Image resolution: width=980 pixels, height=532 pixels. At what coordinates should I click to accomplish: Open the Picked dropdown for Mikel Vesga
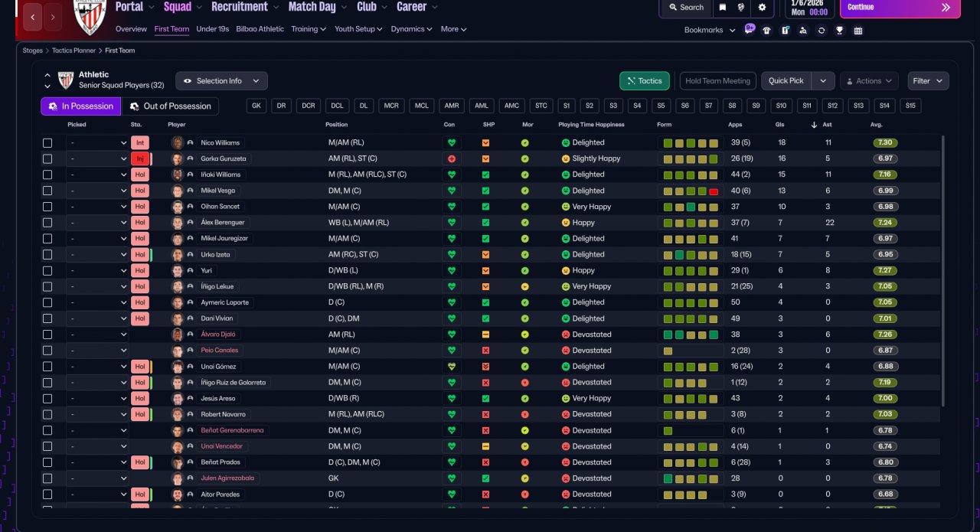tap(97, 191)
